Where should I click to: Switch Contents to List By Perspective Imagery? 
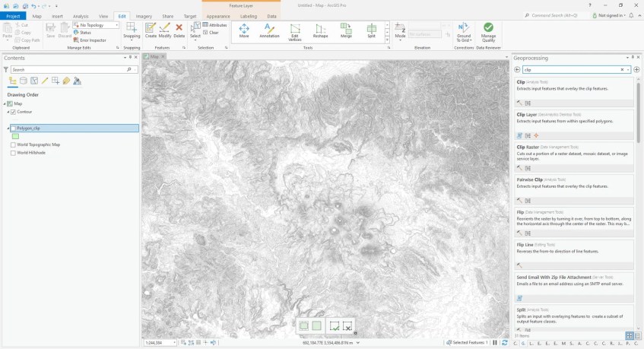[x=77, y=81]
